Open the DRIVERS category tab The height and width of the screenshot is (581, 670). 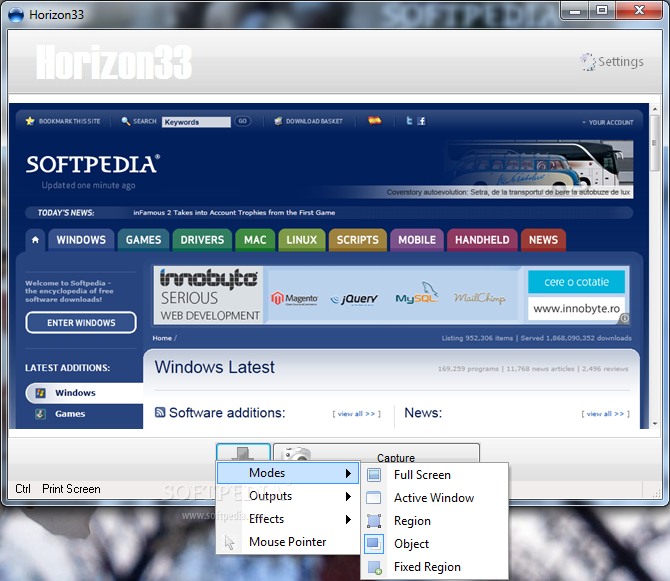(202, 240)
